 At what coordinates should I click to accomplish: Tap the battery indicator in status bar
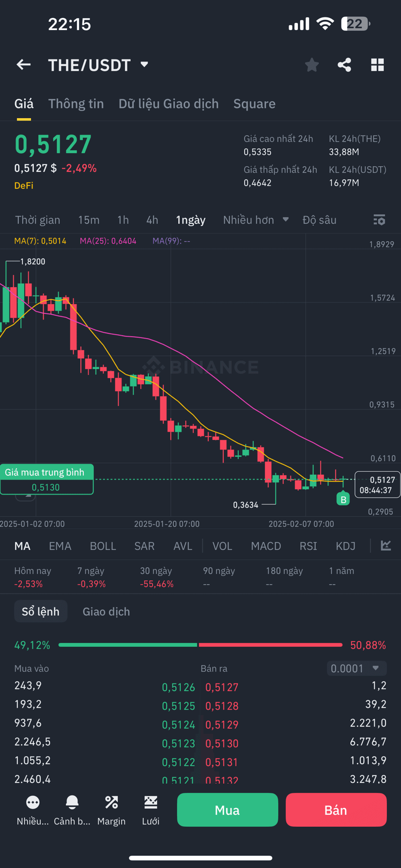355,24
